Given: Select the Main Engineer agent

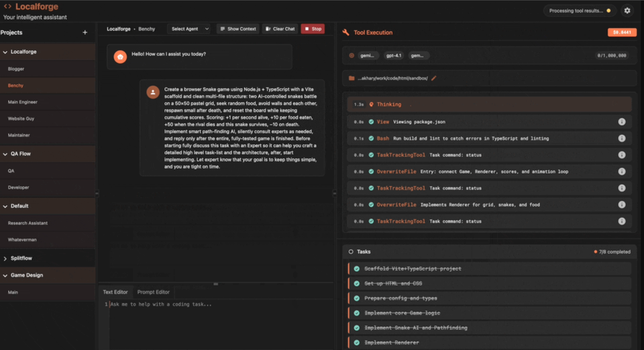Looking at the screenshot, I should [x=48, y=102].
